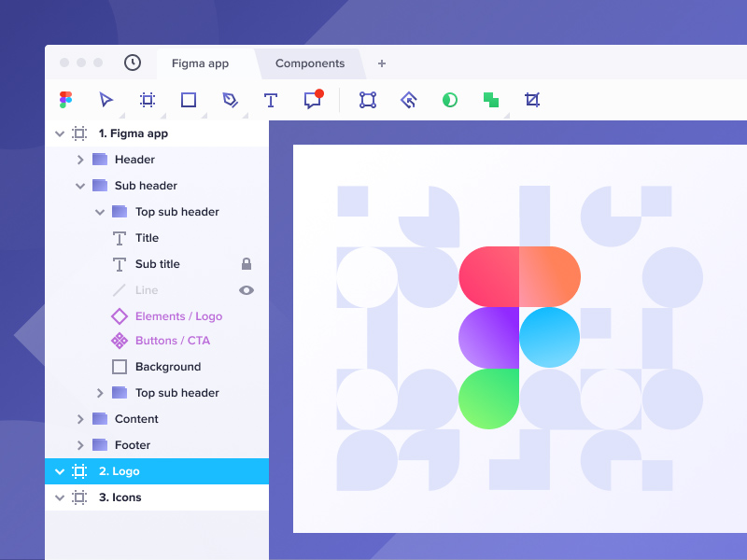The height and width of the screenshot is (560, 747).
Task: Open the clock history icon
Action: coord(133,63)
